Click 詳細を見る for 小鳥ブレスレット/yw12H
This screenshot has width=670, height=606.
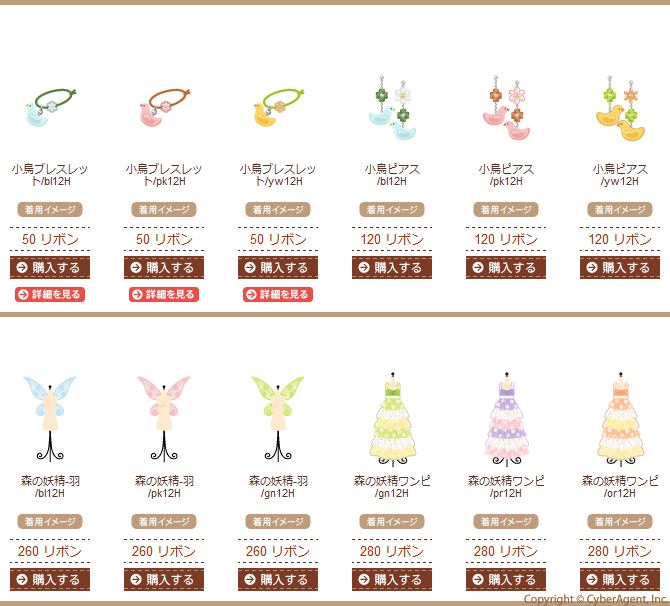click(x=278, y=294)
